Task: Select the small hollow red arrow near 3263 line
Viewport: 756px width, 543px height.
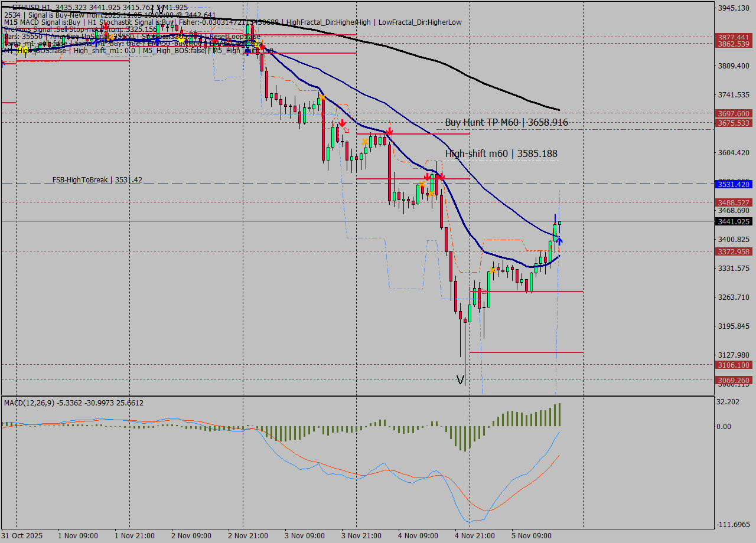Action: click(483, 291)
